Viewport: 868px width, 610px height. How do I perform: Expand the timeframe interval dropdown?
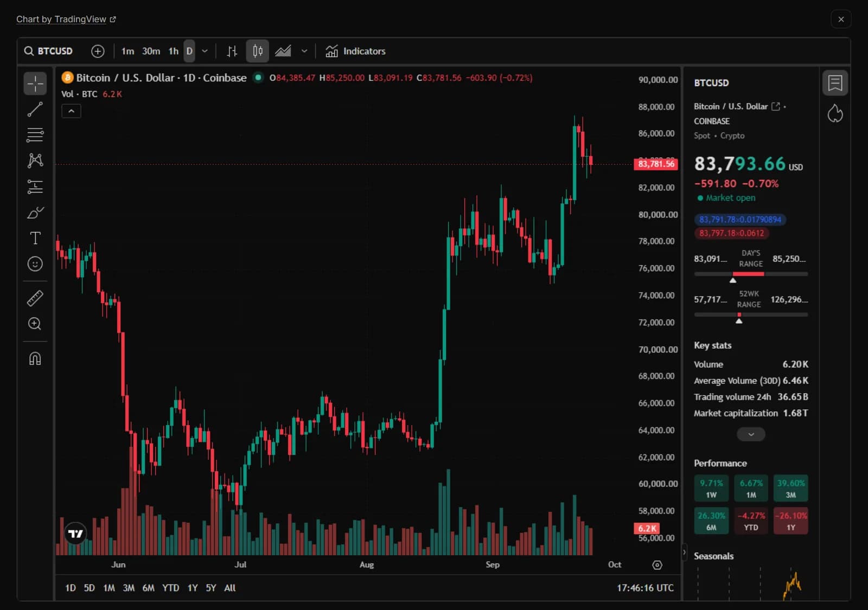tap(205, 51)
